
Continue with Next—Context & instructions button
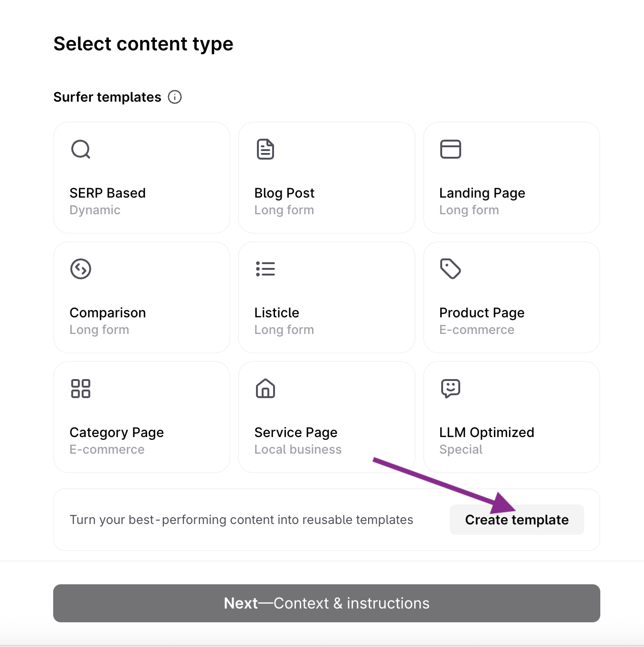pyautogui.click(x=327, y=603)
